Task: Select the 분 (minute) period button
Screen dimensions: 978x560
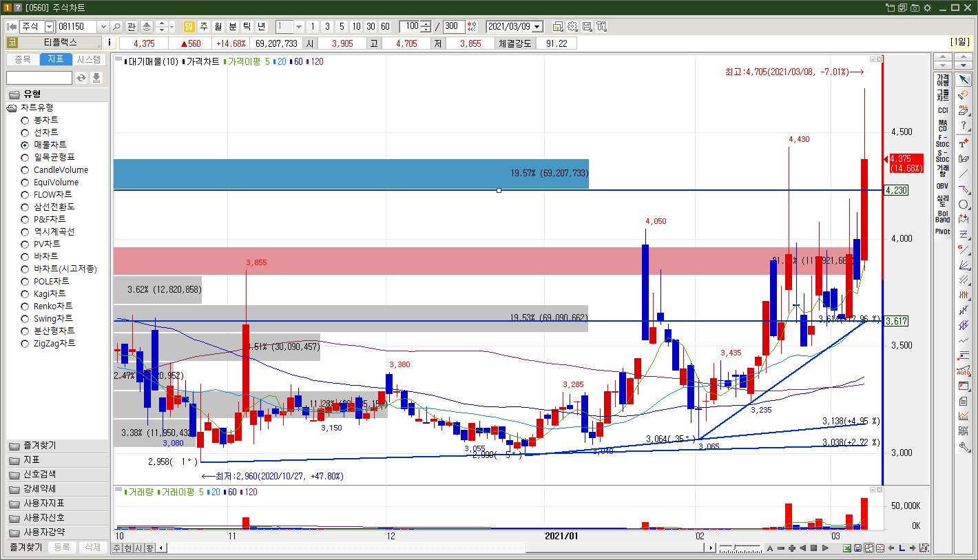Action: point(233,26)
